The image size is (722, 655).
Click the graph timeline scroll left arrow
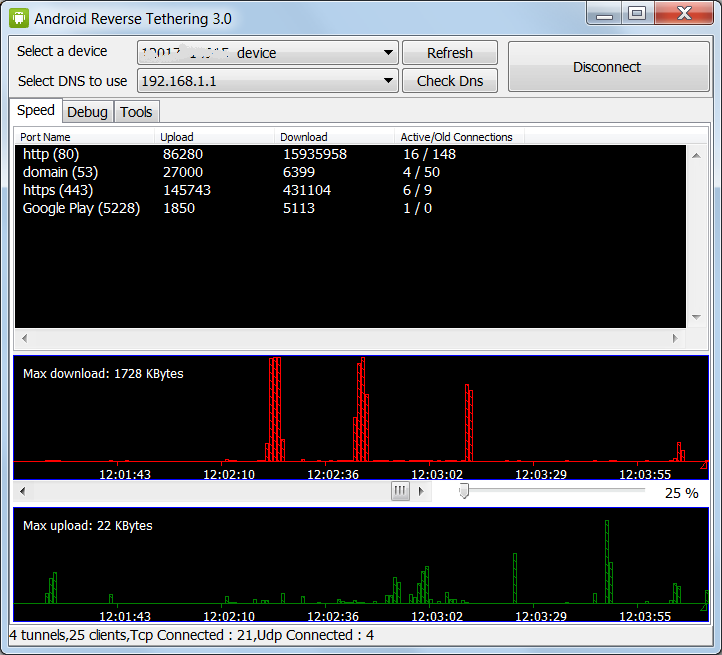coord(23,491)
